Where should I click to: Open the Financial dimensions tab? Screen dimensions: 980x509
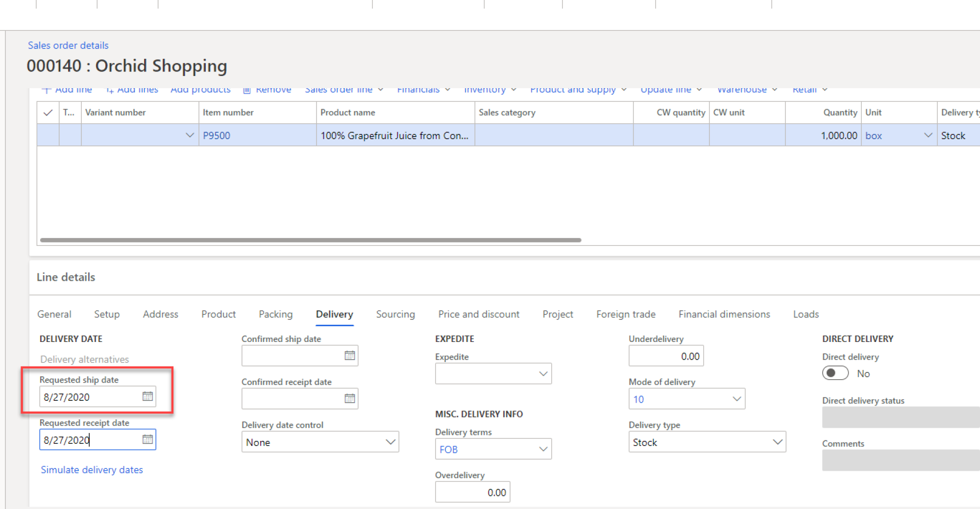(724, 314)
